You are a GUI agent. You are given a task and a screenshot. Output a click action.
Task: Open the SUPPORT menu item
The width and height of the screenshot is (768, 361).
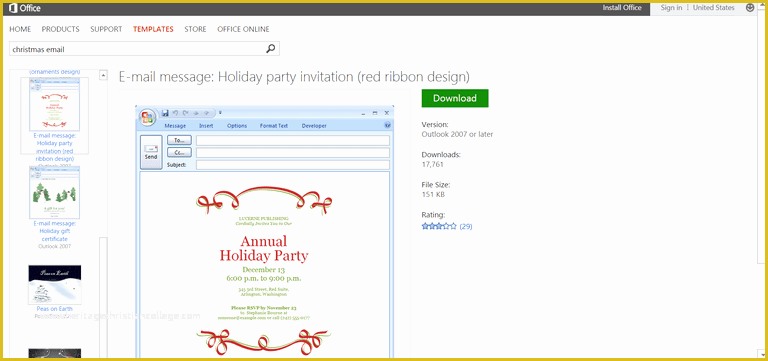coord(106,29)
